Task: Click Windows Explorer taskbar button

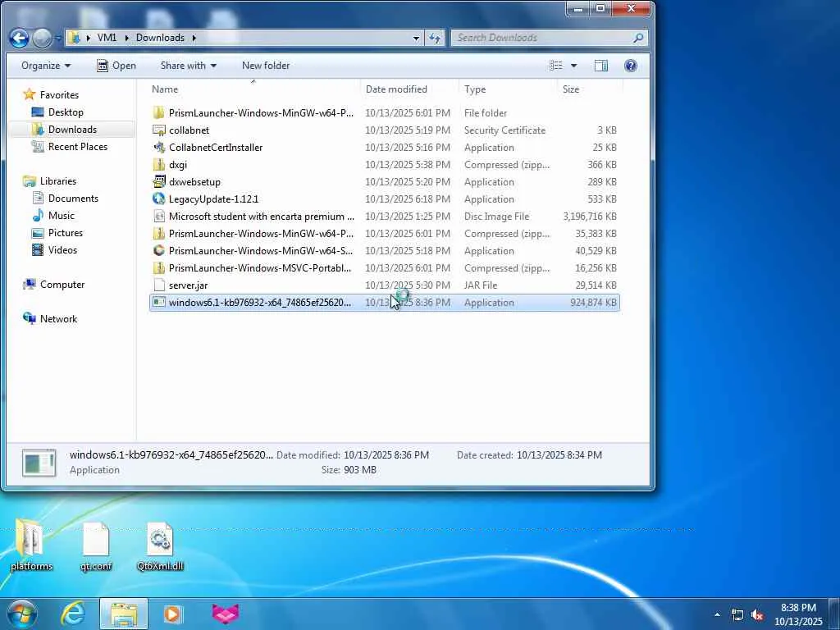Action: coord(124,614)
